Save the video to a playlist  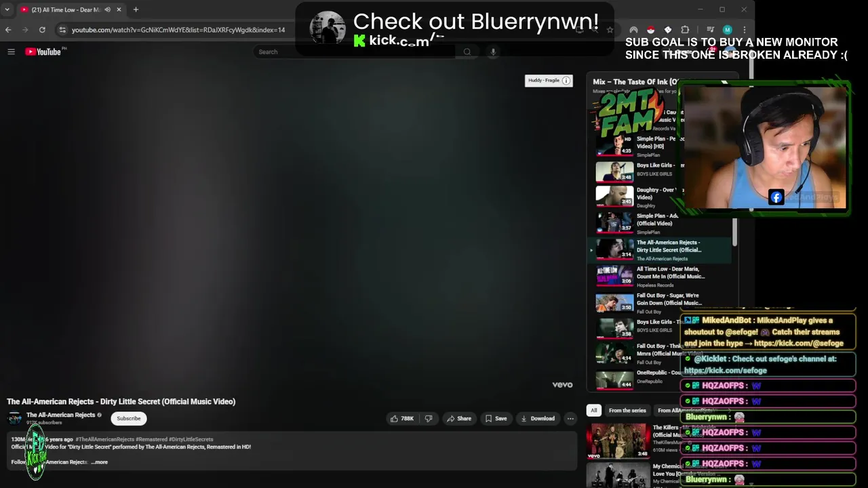[496, 418]
